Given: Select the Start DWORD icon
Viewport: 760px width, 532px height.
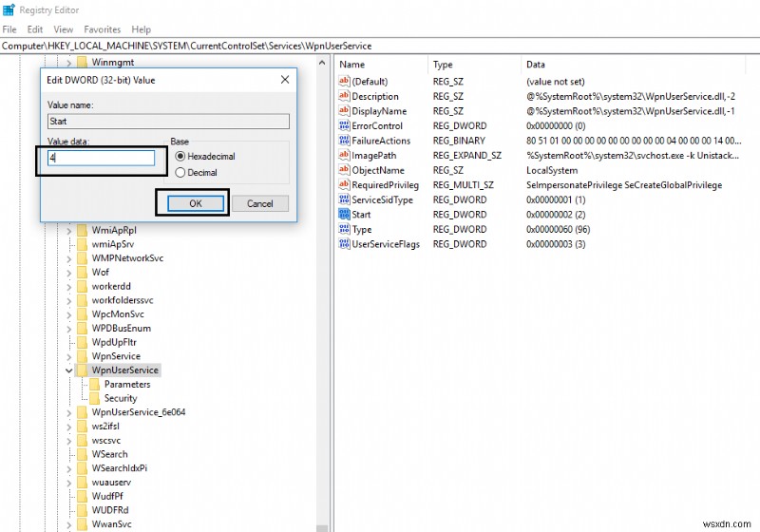Looking at the screenshot, I should tap(344, 214).
